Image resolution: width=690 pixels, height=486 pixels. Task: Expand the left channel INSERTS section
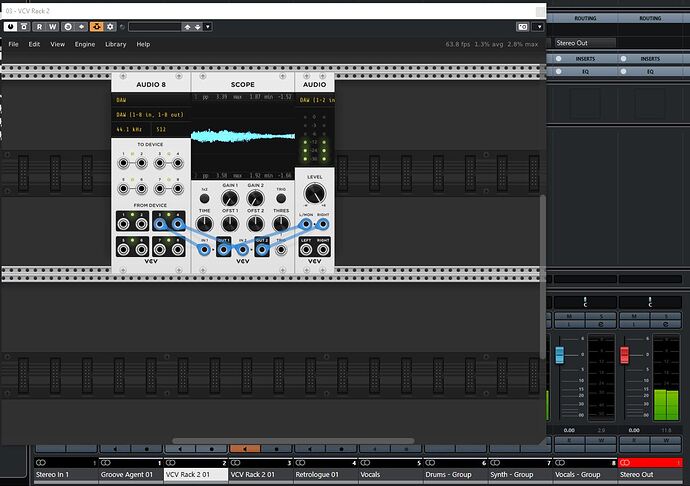585,59
